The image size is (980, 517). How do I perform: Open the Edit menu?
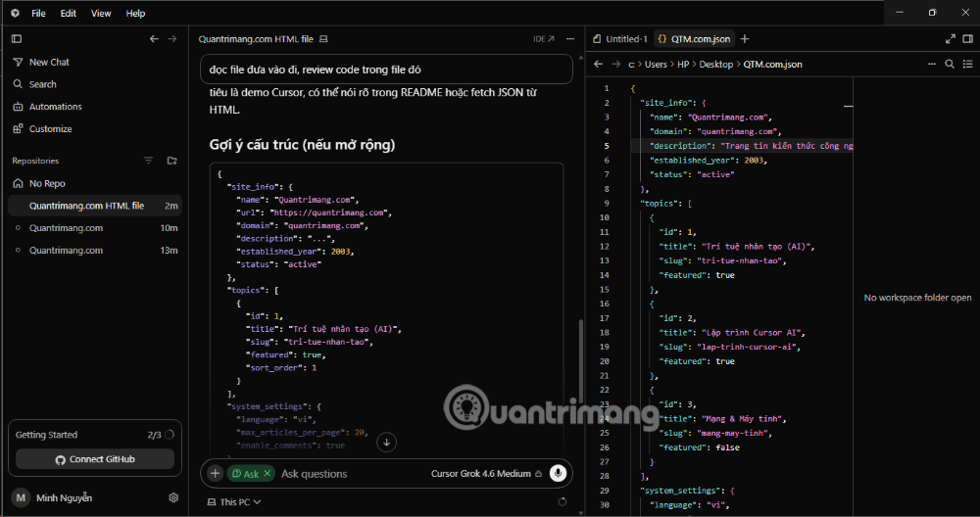coord(69,13)
